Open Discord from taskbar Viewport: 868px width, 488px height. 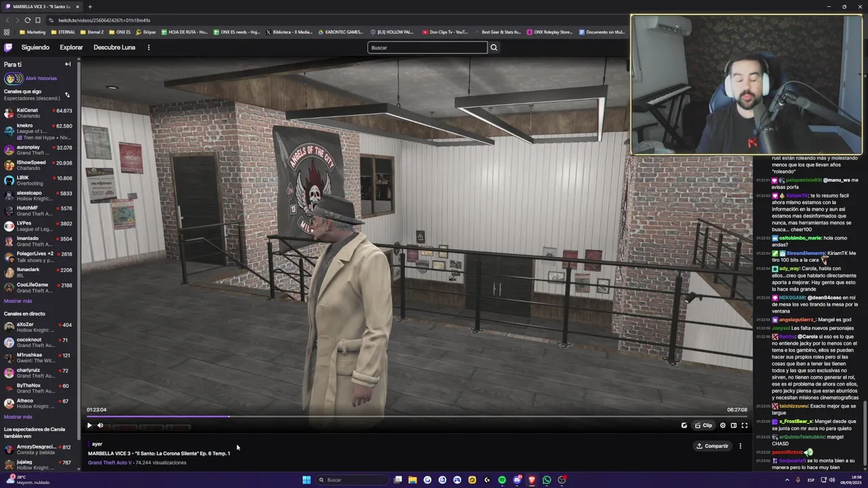click(x=517, y=480)
